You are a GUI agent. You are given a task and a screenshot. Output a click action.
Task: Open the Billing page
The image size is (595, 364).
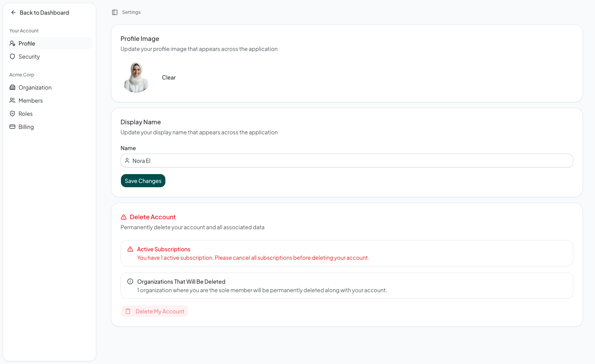point(26,127)
